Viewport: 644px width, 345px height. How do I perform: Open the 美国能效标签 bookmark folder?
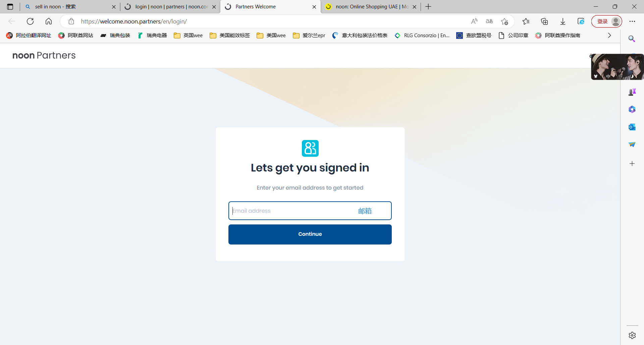pyautogui.click(x=230, y=36)
